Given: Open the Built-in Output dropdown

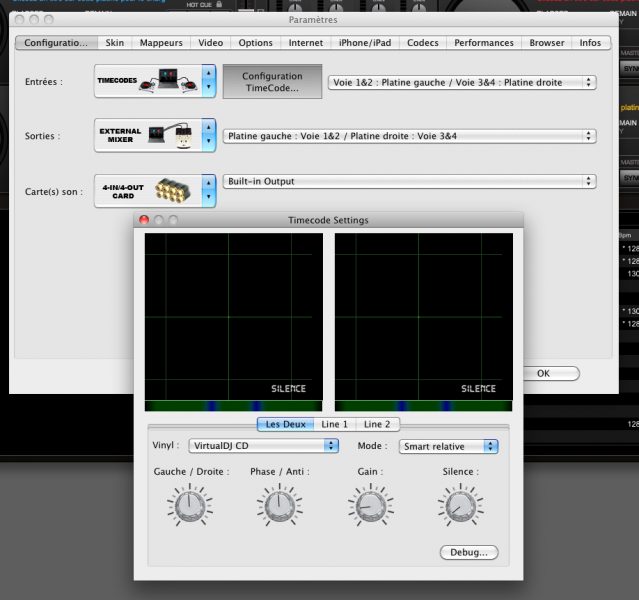Looking at the screenshot, I should [x=410, y=181].
